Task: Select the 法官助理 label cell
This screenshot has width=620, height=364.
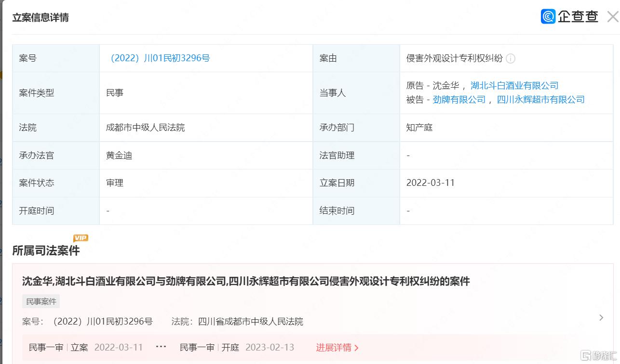Action: (356, 156)
